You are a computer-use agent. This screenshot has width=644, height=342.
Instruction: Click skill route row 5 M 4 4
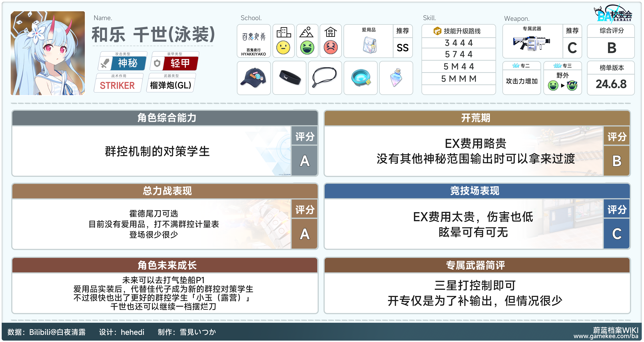[459, 66]
